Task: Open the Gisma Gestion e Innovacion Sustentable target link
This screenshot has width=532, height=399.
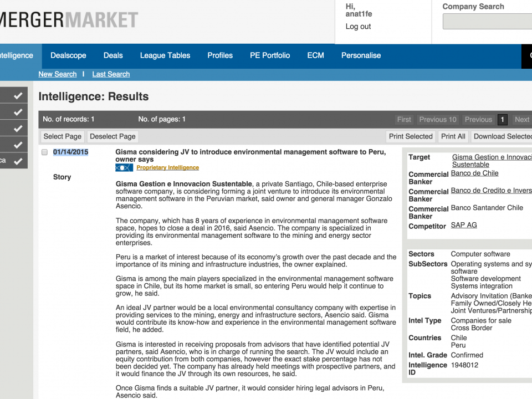Action: tap(492, 161)
